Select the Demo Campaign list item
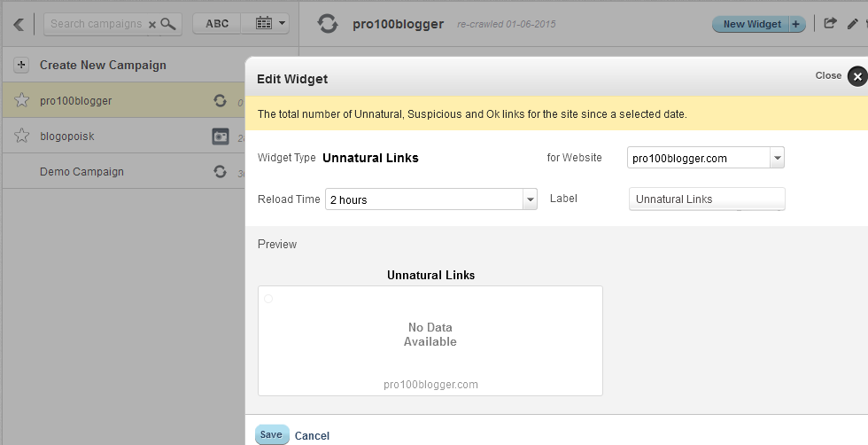Viewport: 868px width, 445px height. point(81,172)
